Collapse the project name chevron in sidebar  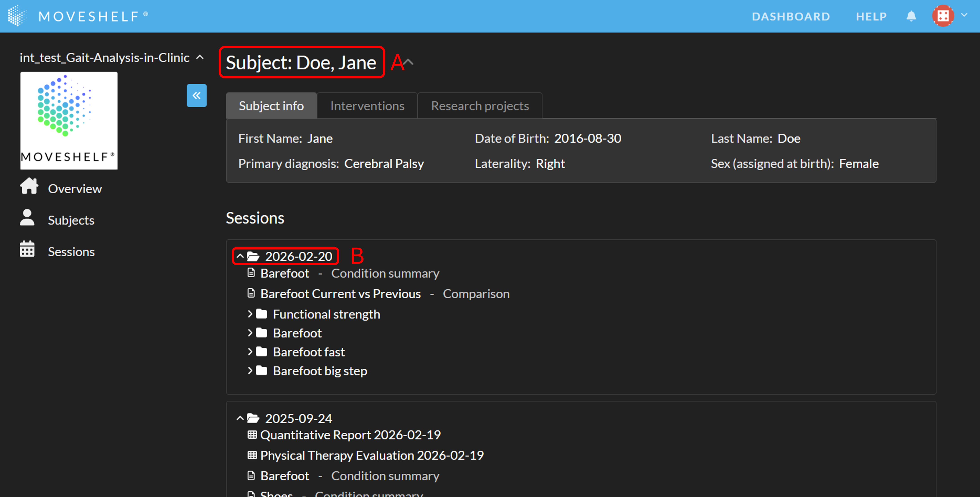[x=200, y=57]
